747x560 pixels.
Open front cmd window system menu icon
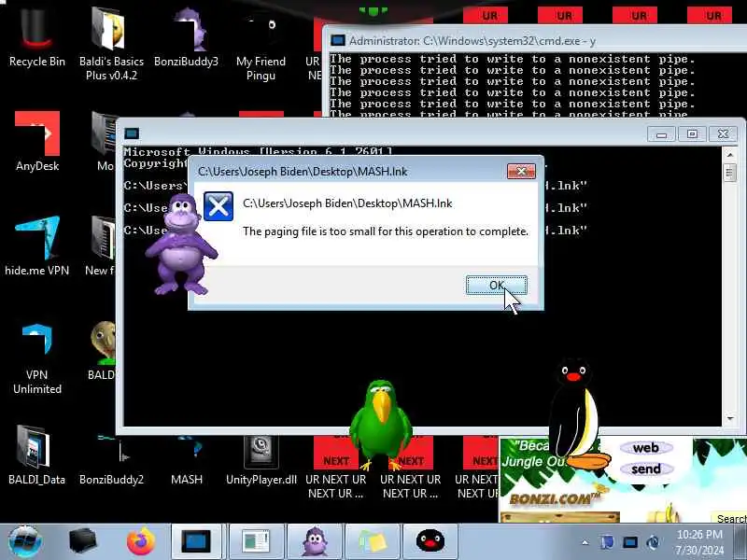pos(132,133)
